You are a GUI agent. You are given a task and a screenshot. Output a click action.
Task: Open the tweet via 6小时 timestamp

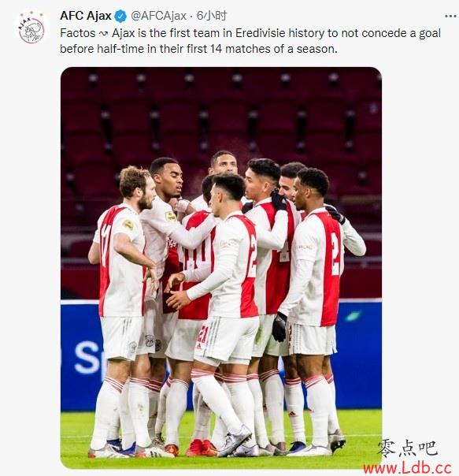tap(212, 16)
